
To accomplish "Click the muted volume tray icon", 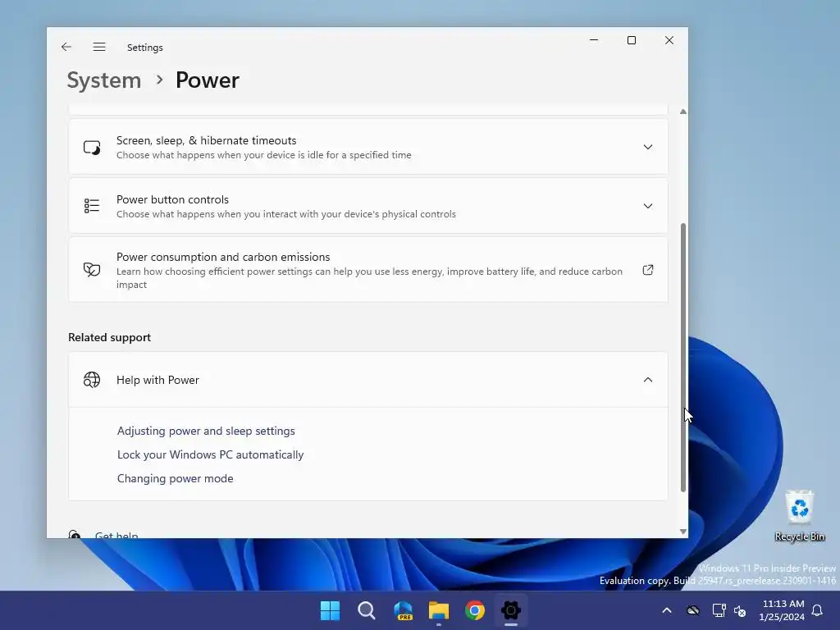I will 740,610.
